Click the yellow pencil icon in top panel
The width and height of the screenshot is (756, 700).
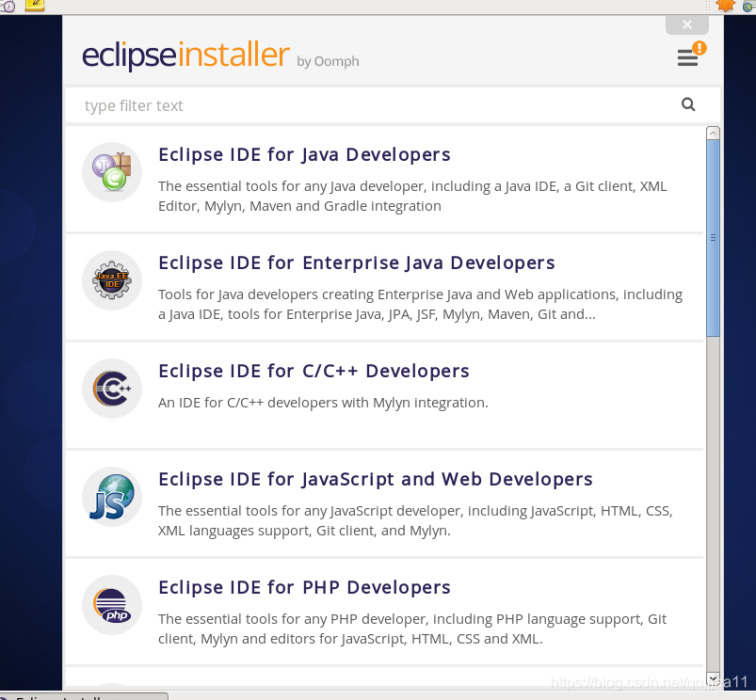coord(36,6)
